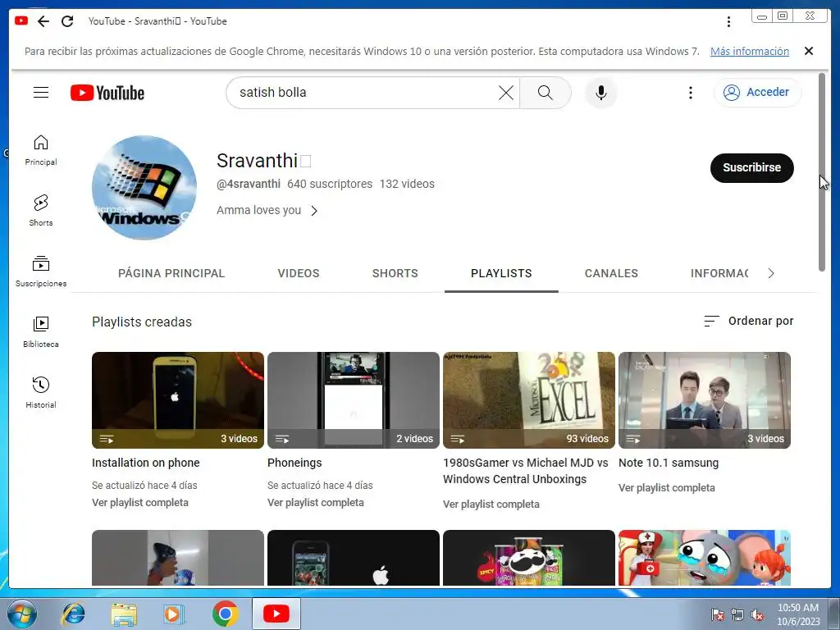Viewport: 840px width, 630px height.
Task: Click the Acceder sign-in button
Action: pos(757,92)
